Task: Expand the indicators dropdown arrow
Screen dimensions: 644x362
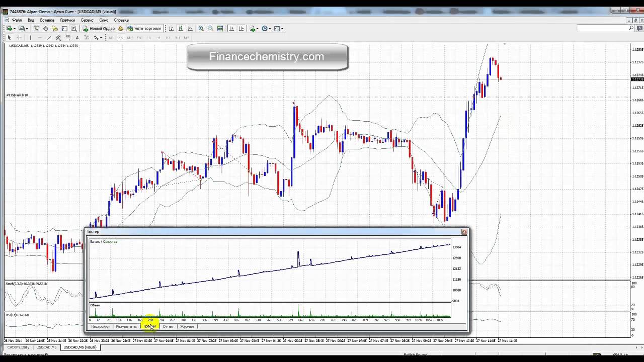Action: (258, 29)
